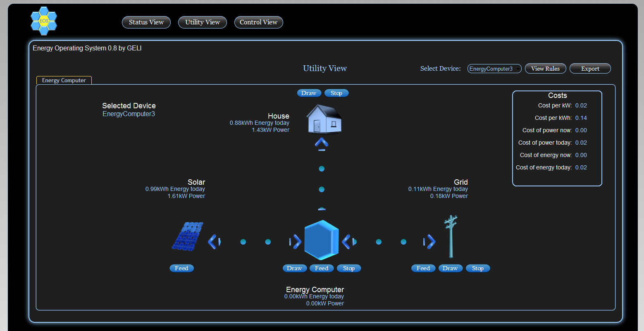644x331 pixels.
Task: Click the House Stop button
Action: point(336,93)
